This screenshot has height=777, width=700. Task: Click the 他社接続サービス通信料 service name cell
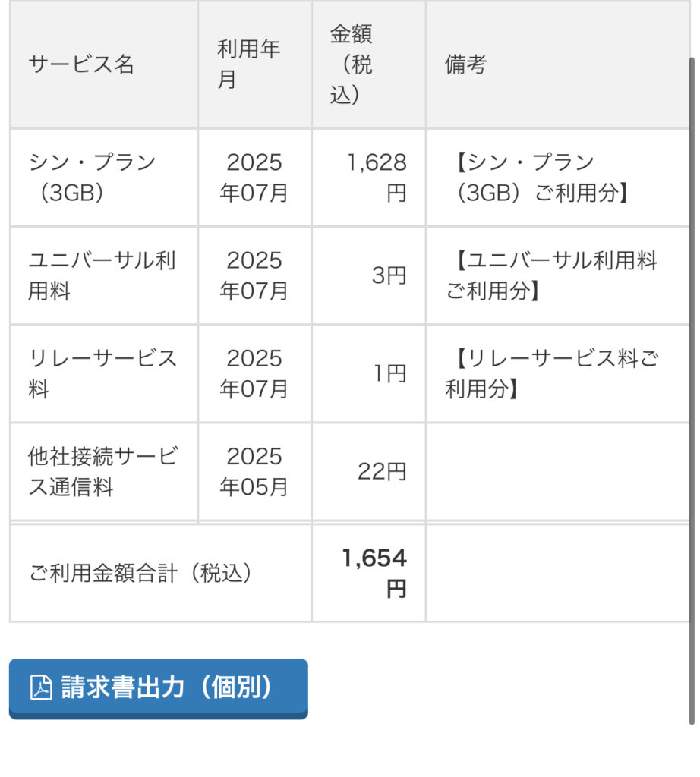pyautogui.click(x=103, y=472)
